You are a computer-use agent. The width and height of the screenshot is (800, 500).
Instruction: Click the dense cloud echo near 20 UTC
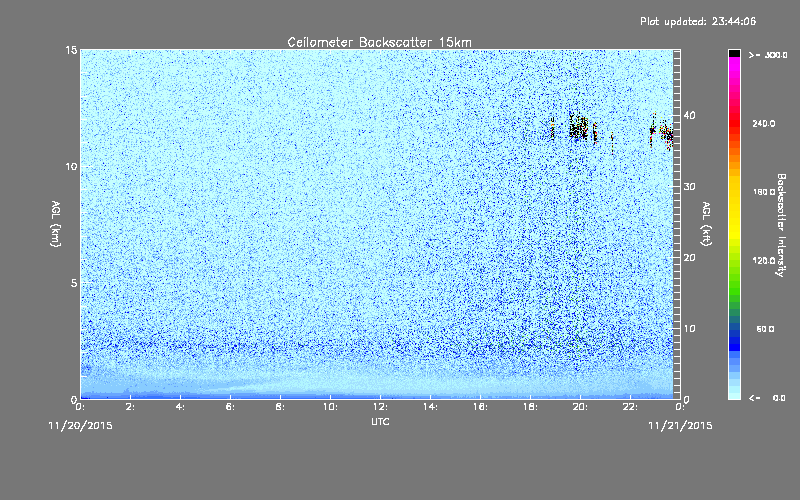click(579, 128)
